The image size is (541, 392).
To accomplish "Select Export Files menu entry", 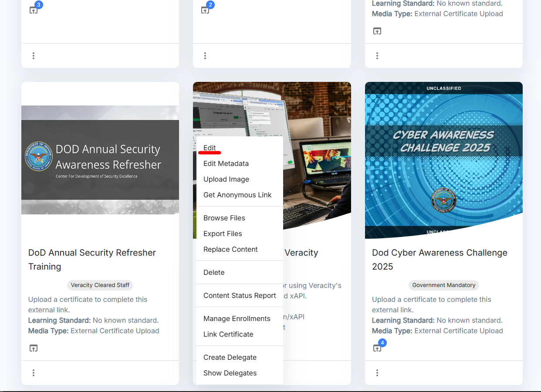I will point(240,233).
